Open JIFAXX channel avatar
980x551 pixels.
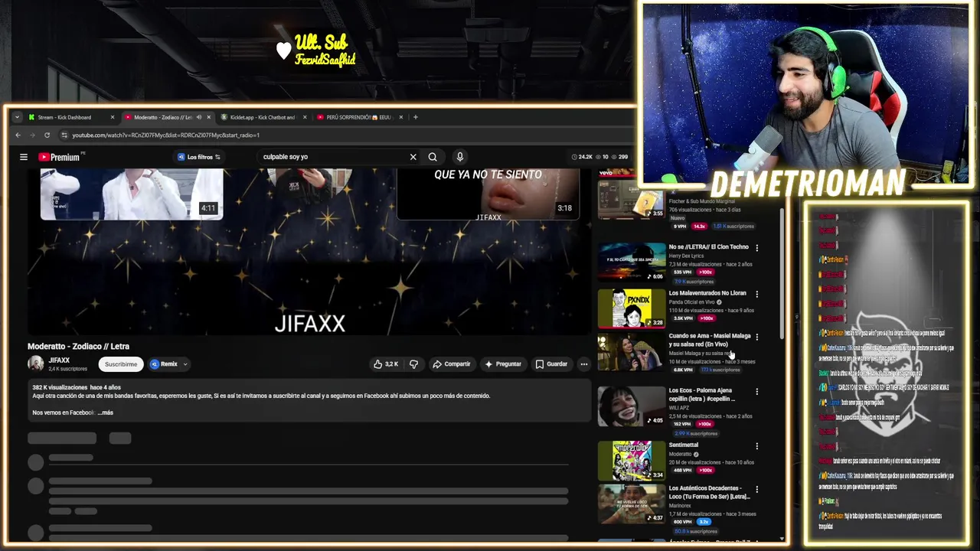[35, 364]
